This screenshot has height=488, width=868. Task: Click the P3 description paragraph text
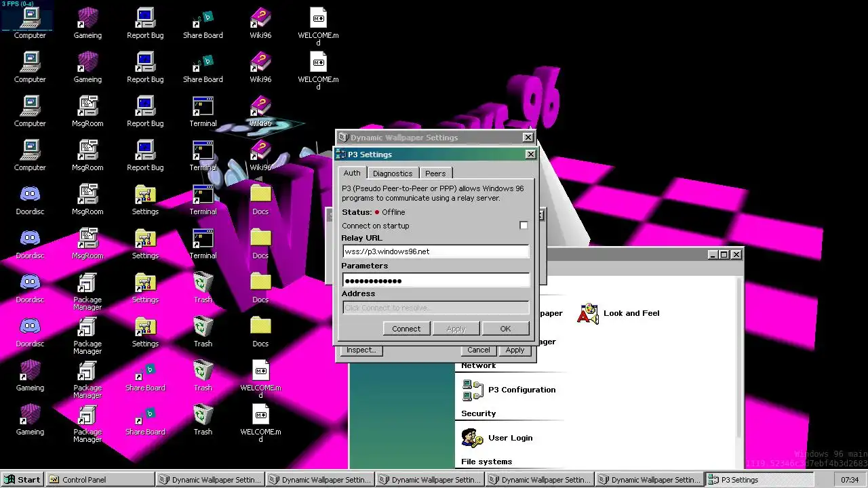click(433, 193)
